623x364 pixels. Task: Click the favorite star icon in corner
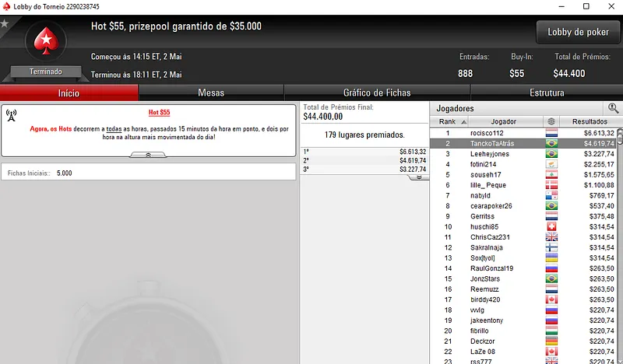(x=5, y=23)
